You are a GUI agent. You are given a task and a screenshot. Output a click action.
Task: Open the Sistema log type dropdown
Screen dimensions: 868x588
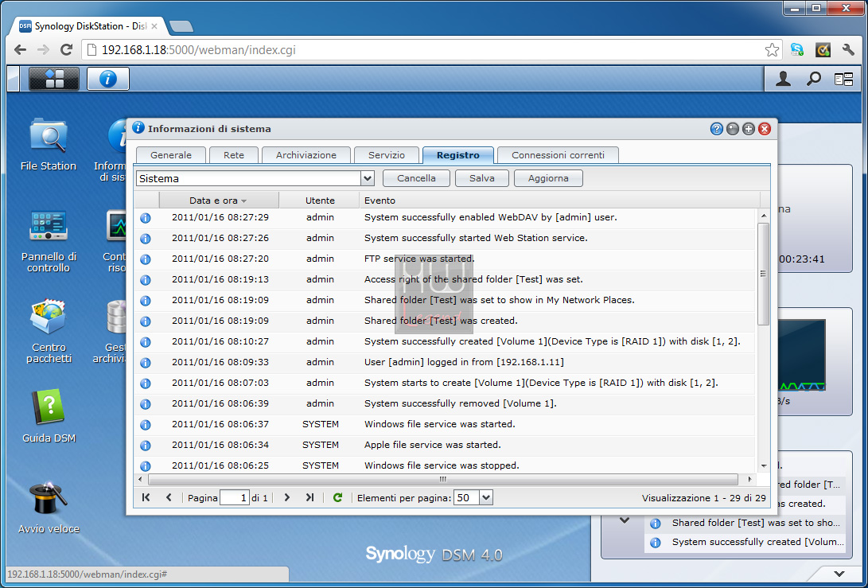(368, 178)
